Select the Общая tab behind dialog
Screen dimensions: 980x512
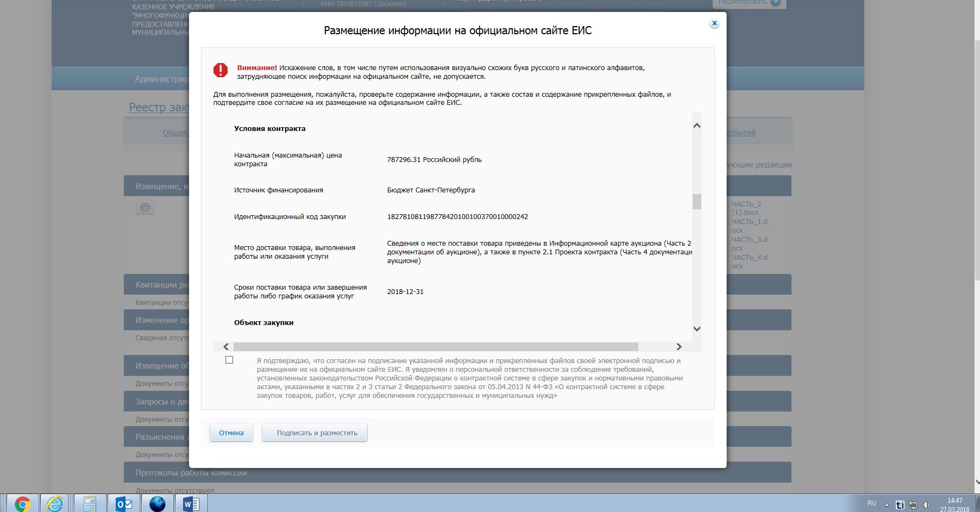pos(175,133)
